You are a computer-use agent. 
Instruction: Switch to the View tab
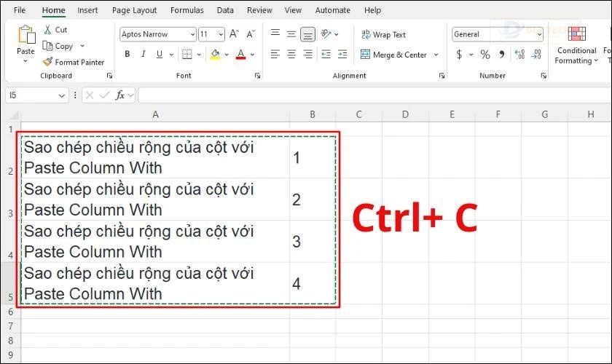293,10
